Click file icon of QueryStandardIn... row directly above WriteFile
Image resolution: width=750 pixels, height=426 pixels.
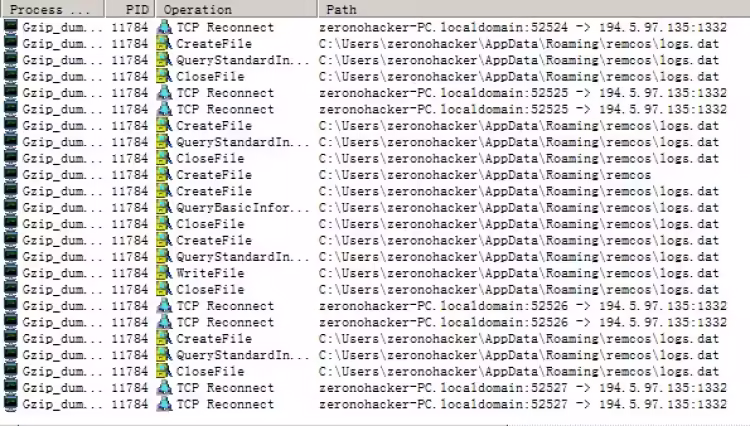click(164, 257)
